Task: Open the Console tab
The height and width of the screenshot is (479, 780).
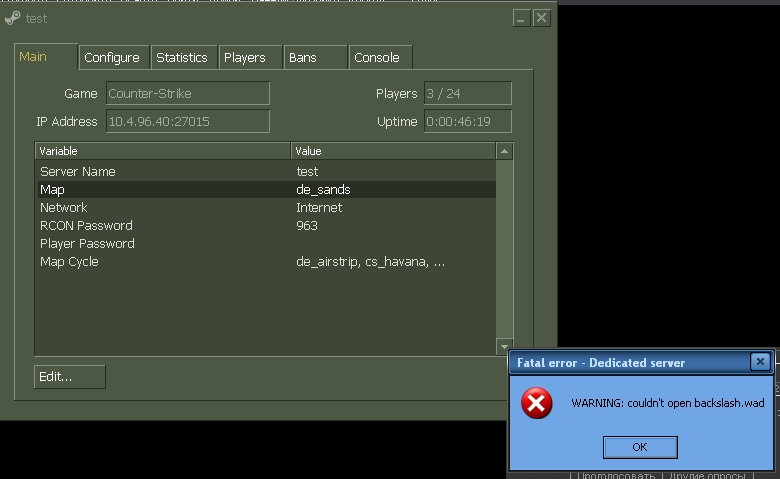Action: [381, 58]
